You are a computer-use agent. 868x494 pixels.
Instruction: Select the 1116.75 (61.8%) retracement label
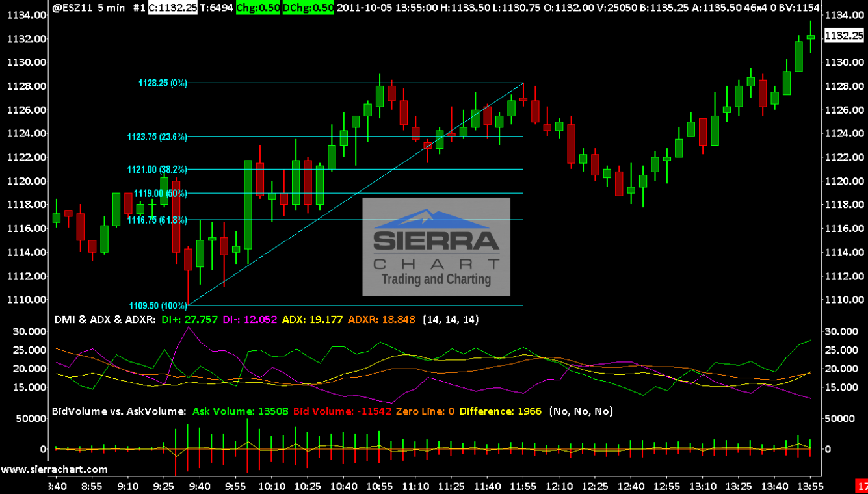tap(157, 220)
